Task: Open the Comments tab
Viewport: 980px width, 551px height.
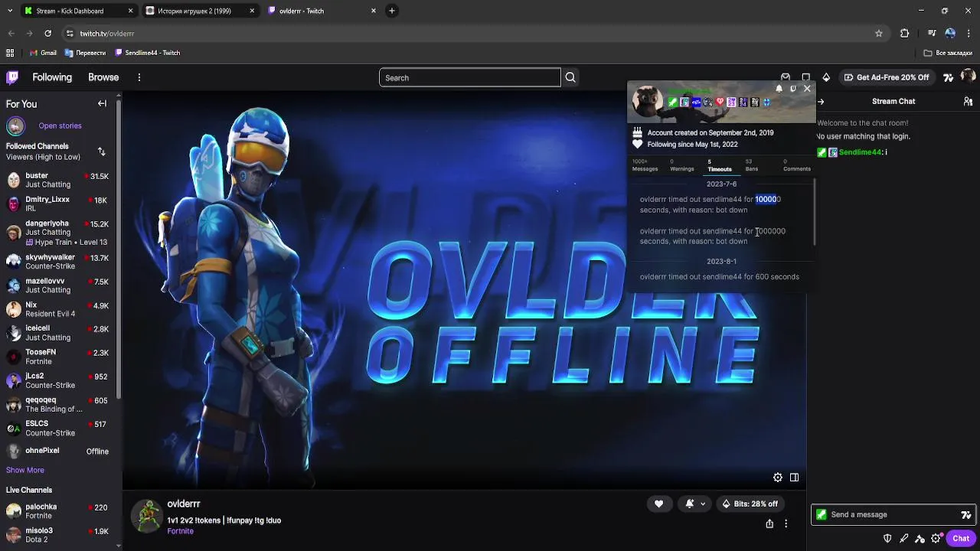Action: (796, 165)
